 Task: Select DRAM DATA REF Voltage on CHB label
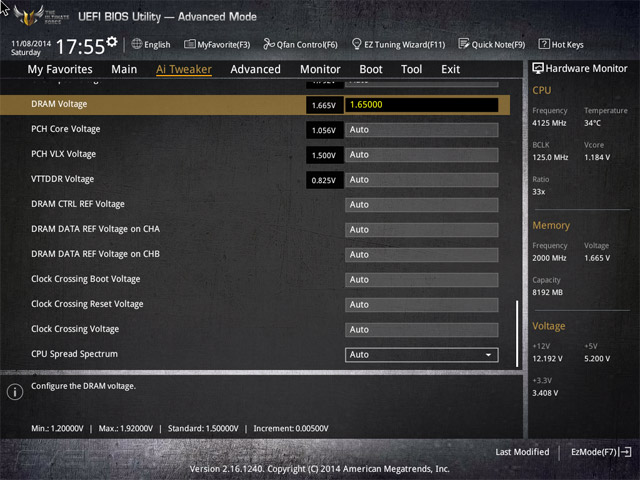click(96, 254)
